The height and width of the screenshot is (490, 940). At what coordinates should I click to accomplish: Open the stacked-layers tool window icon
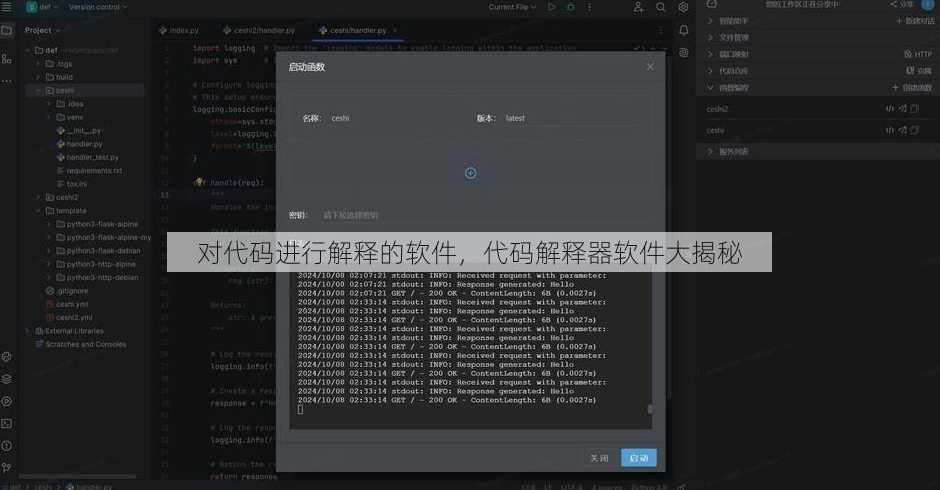7,378
